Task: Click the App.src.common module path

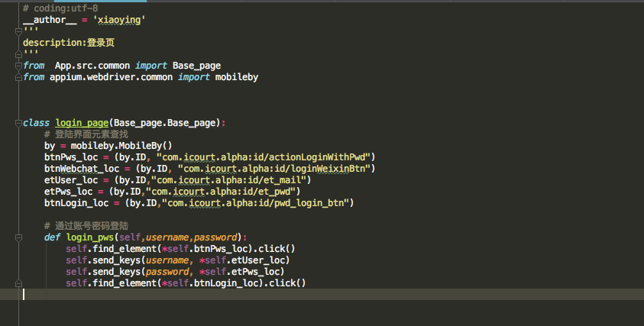Action: [92, 66]
